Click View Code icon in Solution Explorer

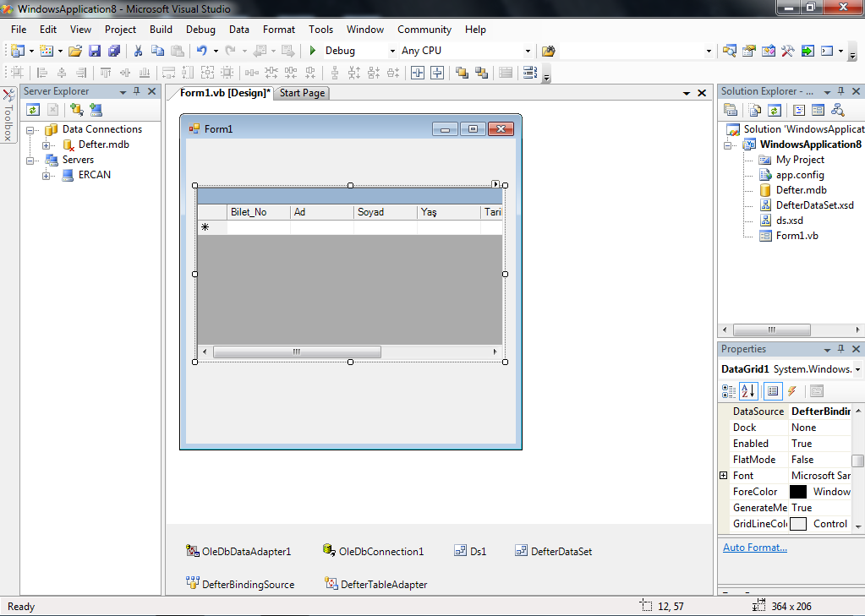pyautogui.click(x=798, y=110)
